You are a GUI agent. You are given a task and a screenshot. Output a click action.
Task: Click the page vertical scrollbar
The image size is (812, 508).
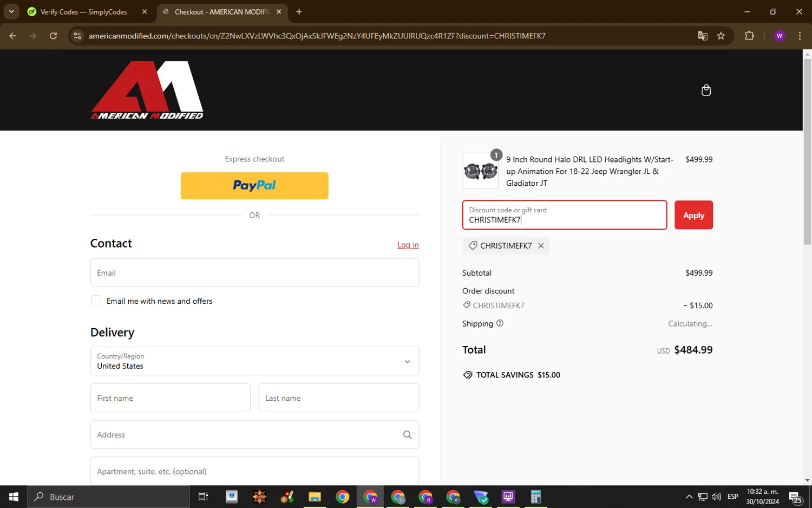pyautogui.click(x=807, y=152)
